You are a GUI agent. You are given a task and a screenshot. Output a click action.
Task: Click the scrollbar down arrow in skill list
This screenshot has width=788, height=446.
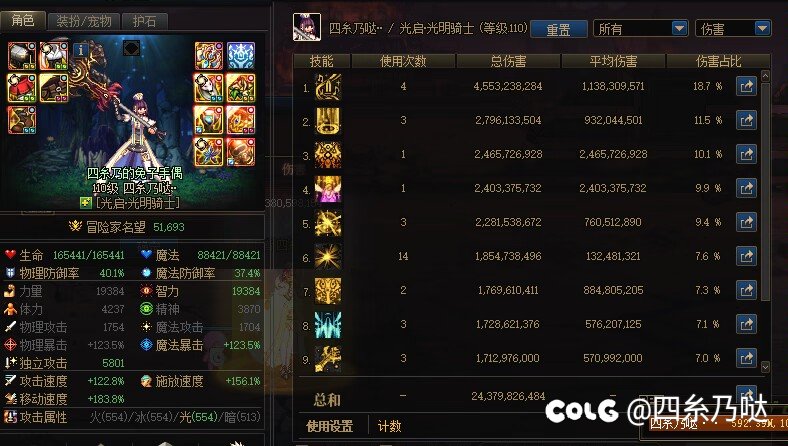pyautogui.click(x=765, y=367)
